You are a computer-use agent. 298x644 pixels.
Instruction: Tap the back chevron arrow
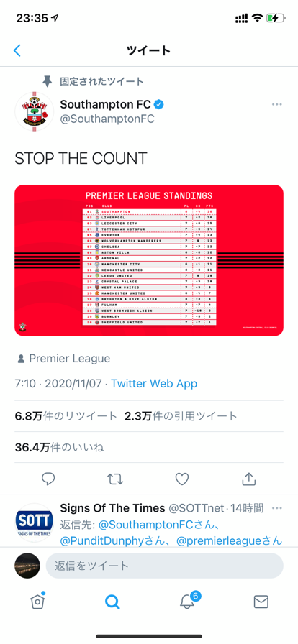17,50
